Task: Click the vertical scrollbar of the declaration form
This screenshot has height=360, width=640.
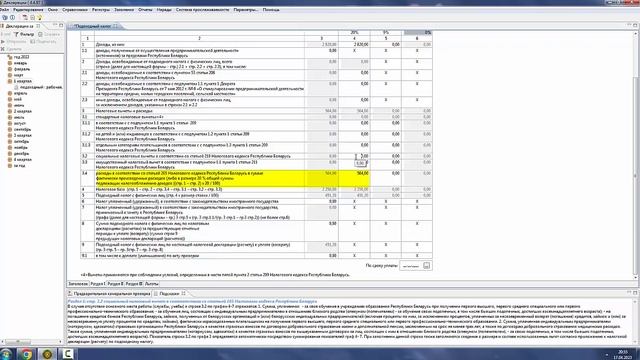Action: 636,155
